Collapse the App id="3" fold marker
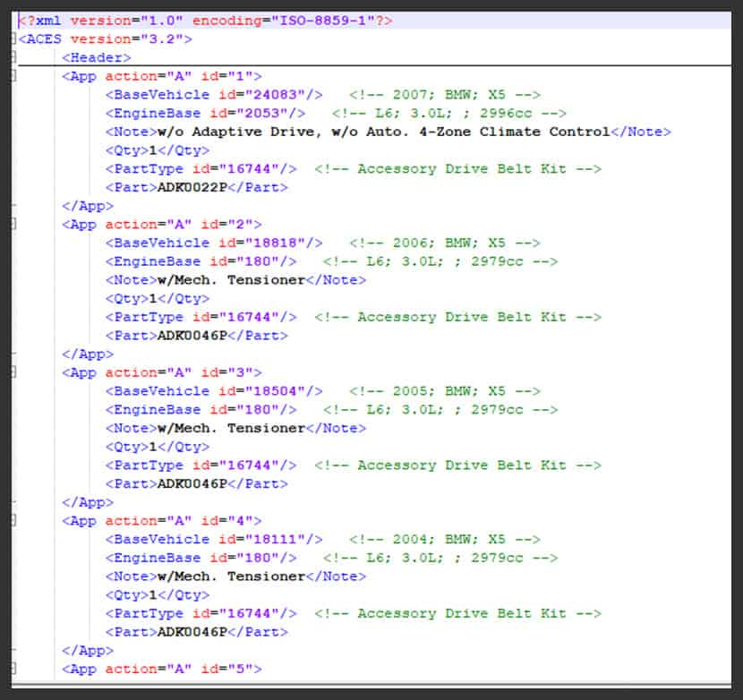Screen dimensions: 743x700 click(x=13, y=372)
